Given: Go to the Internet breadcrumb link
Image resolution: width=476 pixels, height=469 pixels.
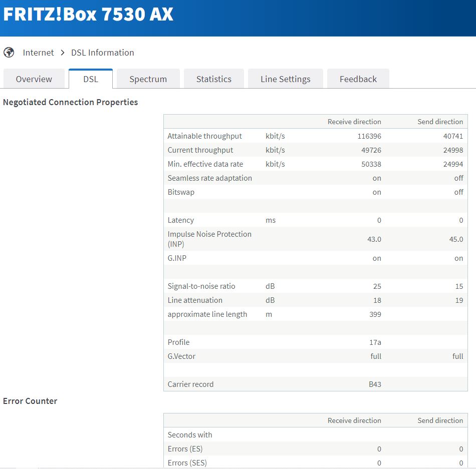Looking at the screenshot, I should tap(38, 53).
